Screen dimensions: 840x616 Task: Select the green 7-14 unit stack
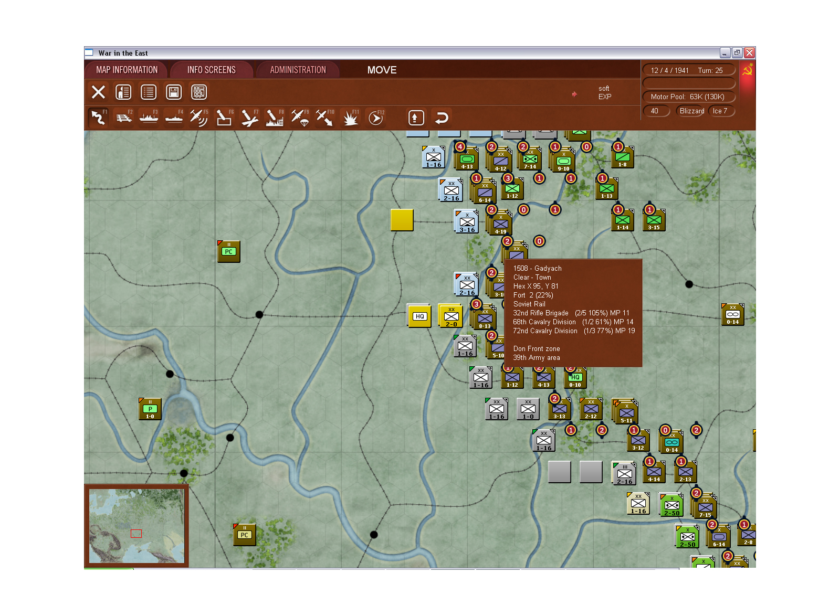tap(529, 159)
